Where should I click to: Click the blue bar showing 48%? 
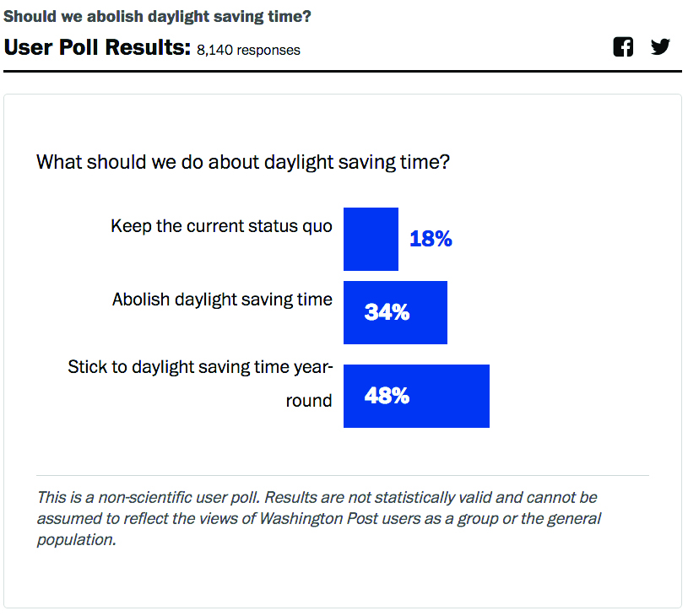[x=447, y=396]
